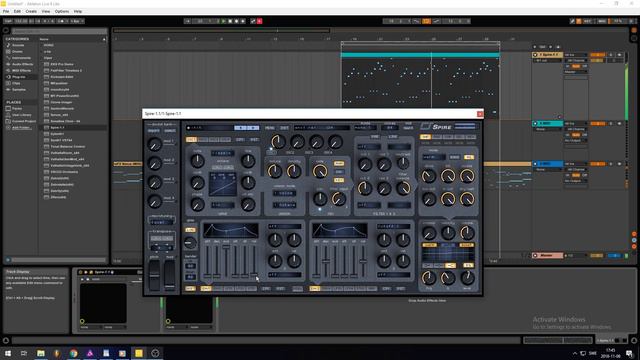This screenshot has width=640, height=360.
Task: Open User Library under Places
Action: click(22, 115)
